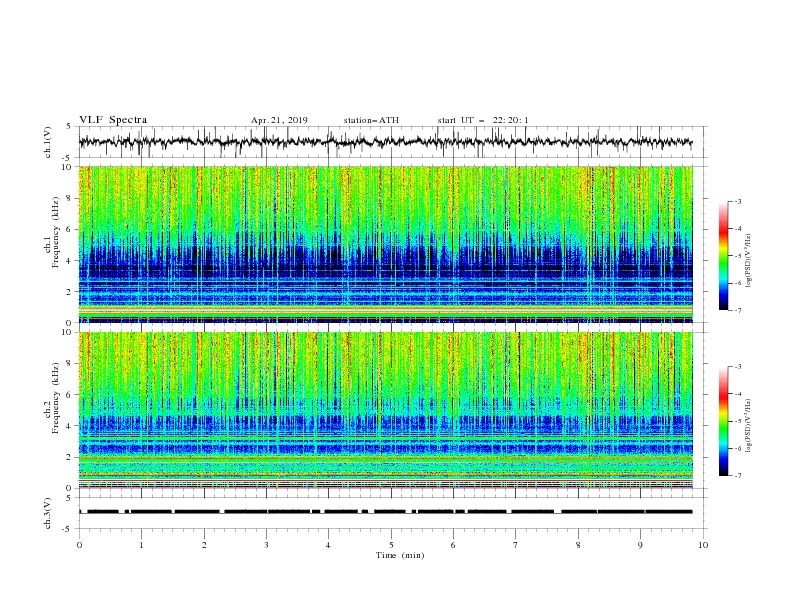The width and height of the screenshot is (792, 612).
Task: Click the 'ch.1(V)' axis label
Action: coord(48,142)
